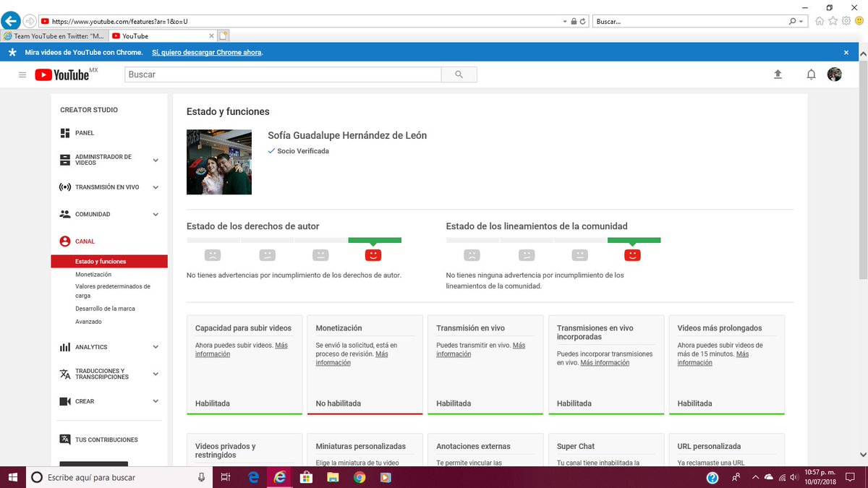Select the YouTube browser tab

tap(163, 35)
